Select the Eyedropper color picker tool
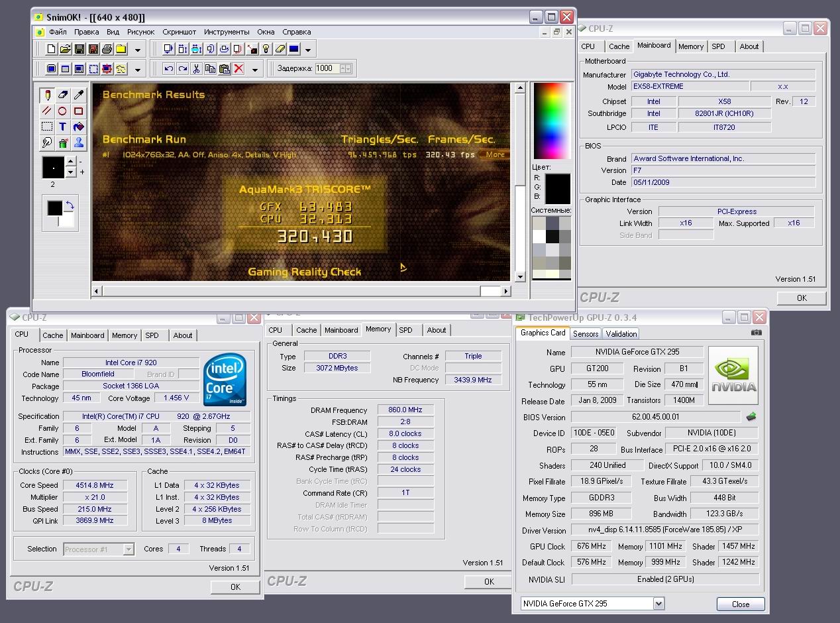This screenshot has height=623, width=840. coord(78,95)
